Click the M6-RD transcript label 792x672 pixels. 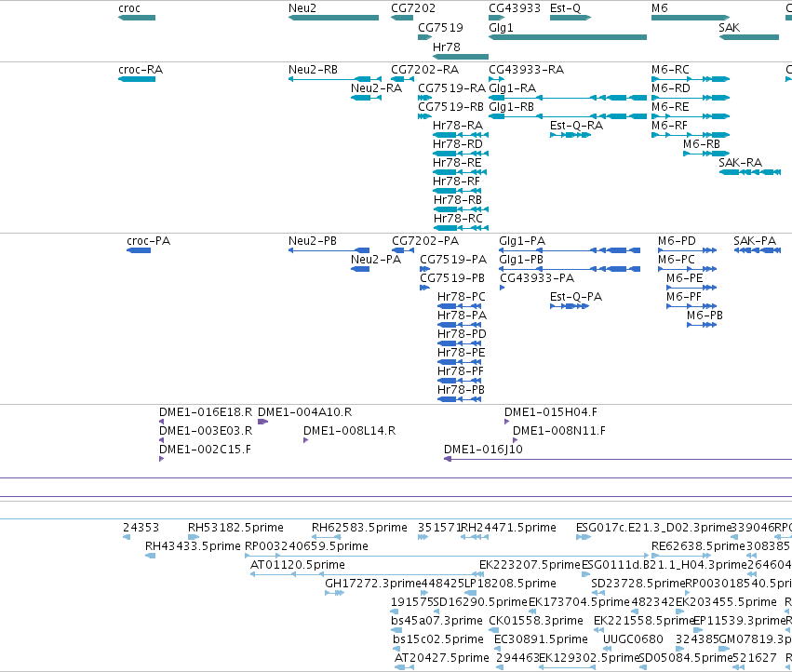point(671,88)
